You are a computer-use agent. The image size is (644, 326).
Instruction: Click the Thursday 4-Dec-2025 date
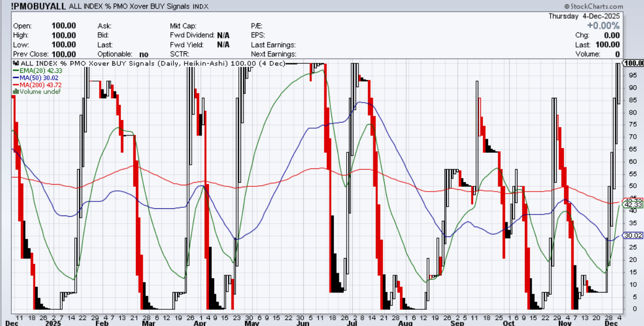click(x=583, y=16)
